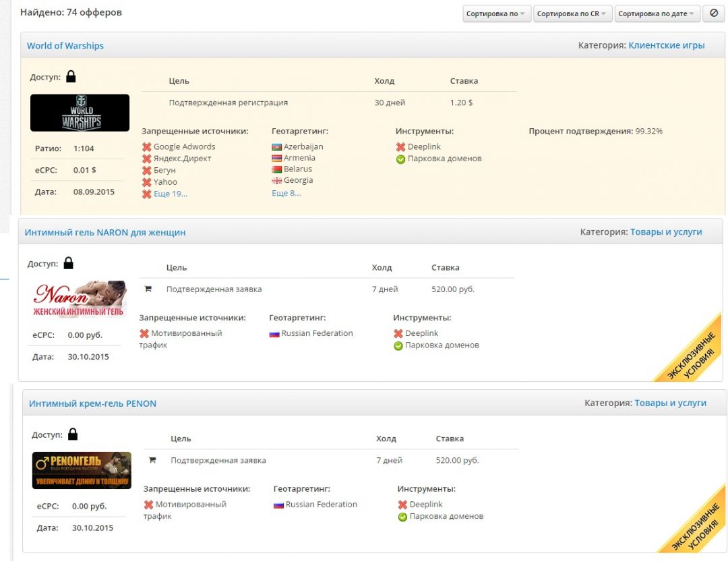728x566 pixels.
Task: Click the "Найдено: 74 офферов" heading
Action: coord(71,12)
